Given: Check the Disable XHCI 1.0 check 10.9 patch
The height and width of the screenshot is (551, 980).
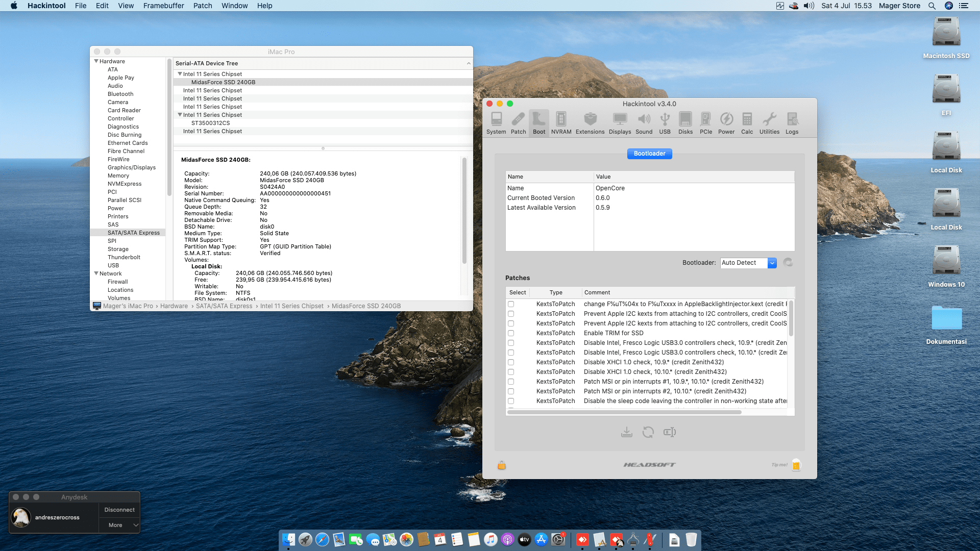Looking at the screenshot, I should coord(511,362).
